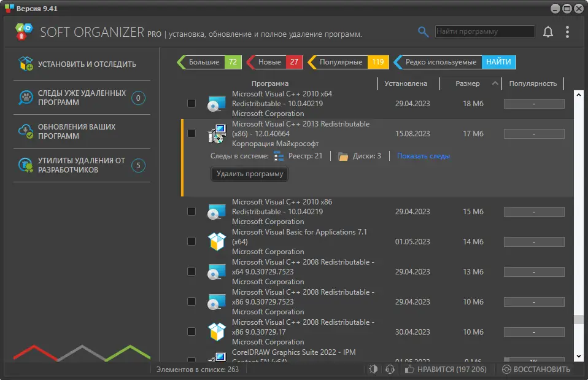Click the list scrollbar thumb
This screenshot has height=380, width=588.
tap(578, 319)
